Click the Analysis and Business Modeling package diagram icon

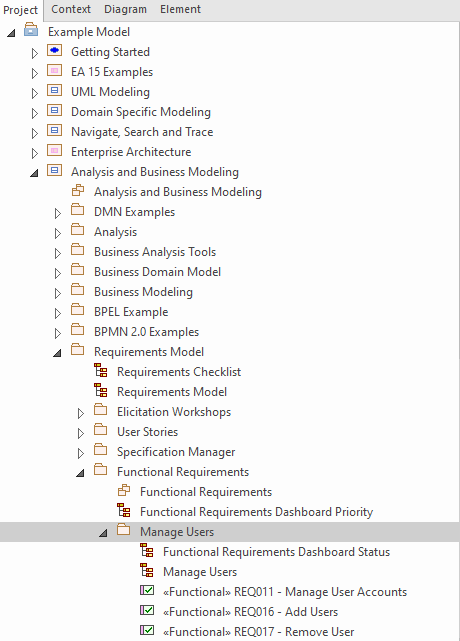click(78, 191)
